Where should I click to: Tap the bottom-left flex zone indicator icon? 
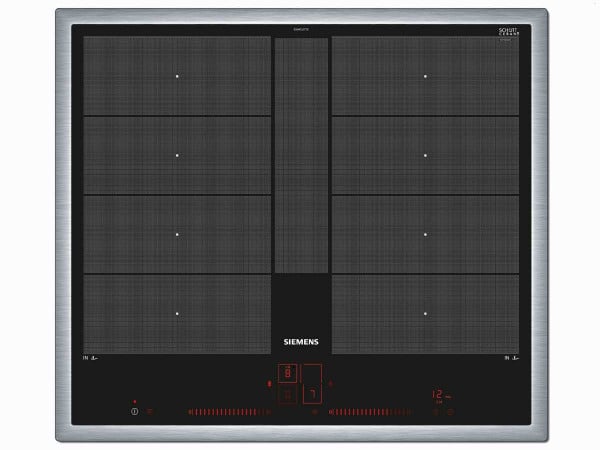[x=90, y=356]
